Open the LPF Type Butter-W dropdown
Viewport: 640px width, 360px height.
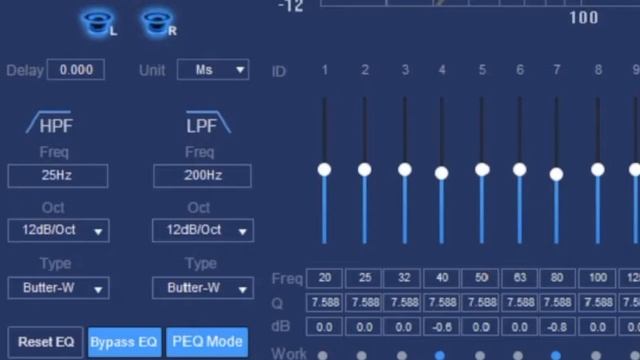(203, 288)
